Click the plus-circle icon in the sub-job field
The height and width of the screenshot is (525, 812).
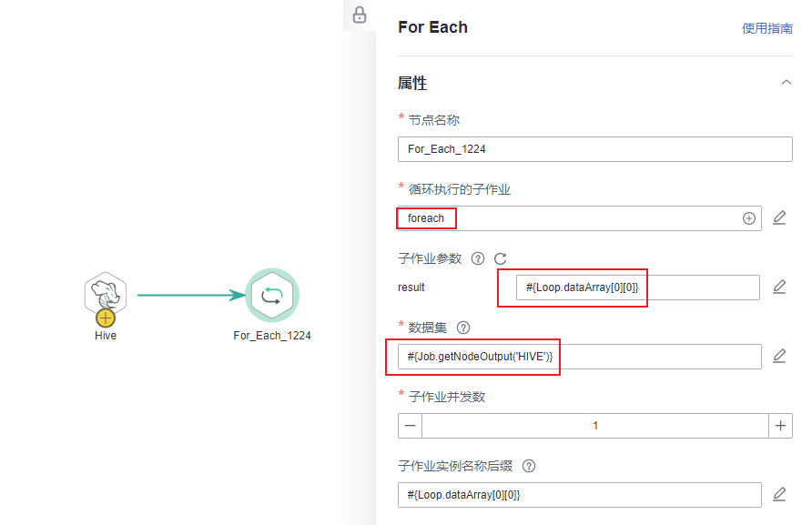coord(749,218)
